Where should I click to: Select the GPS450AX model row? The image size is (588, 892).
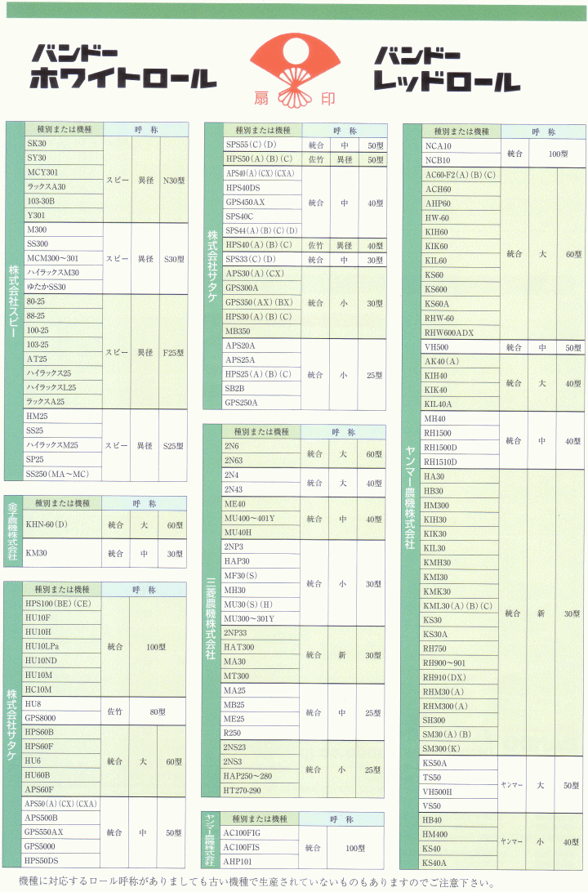click(x=263, y=202)
